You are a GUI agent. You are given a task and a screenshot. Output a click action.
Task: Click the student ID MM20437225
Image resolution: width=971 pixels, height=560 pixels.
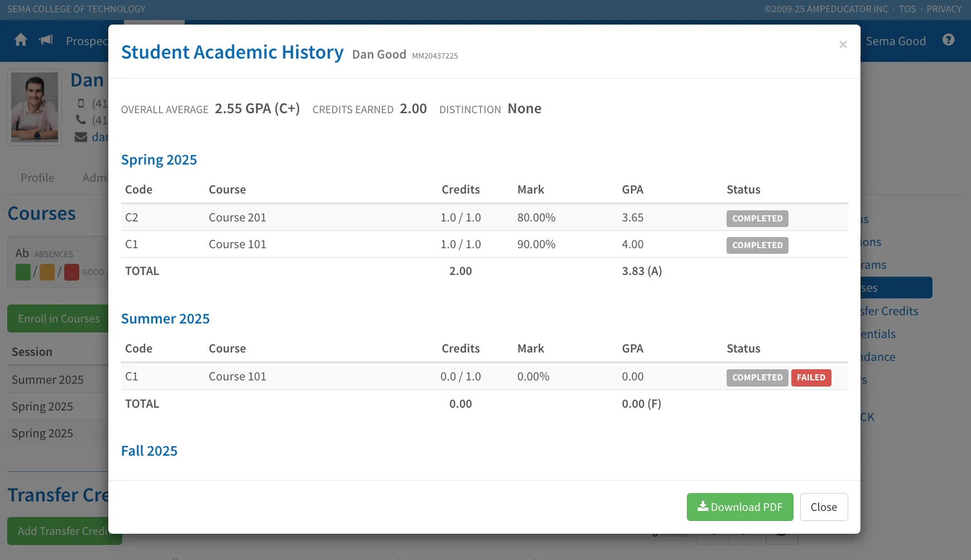pos(435,56)
